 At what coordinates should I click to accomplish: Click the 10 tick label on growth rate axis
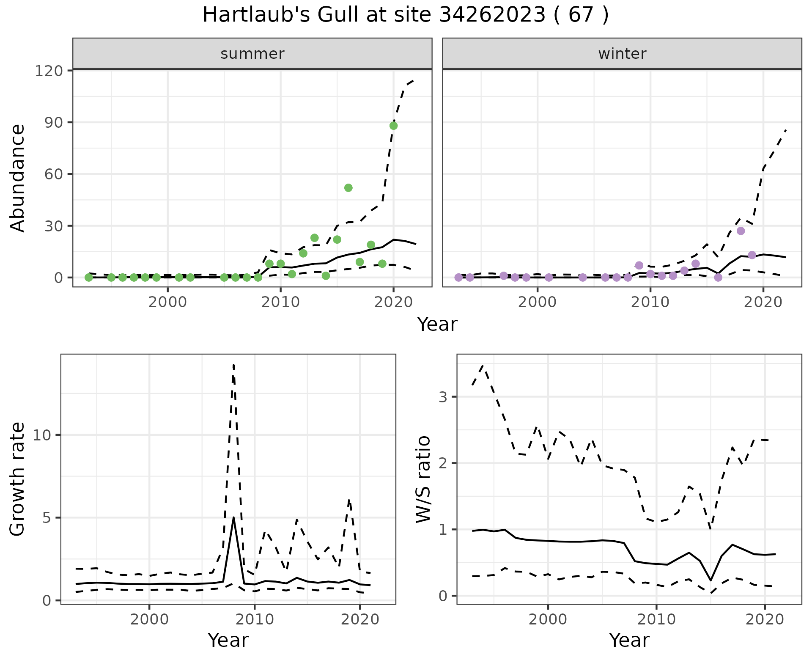(x=42, y=435)
